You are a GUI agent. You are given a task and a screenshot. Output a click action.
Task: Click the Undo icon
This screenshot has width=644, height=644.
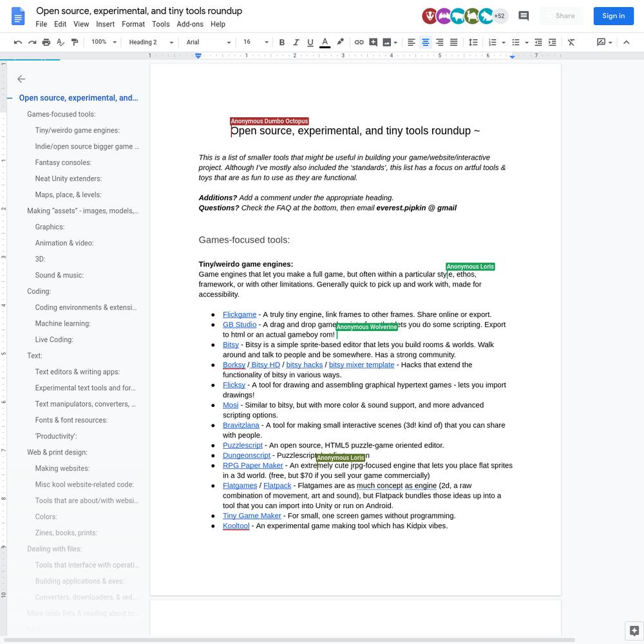[x=17, y=43]
